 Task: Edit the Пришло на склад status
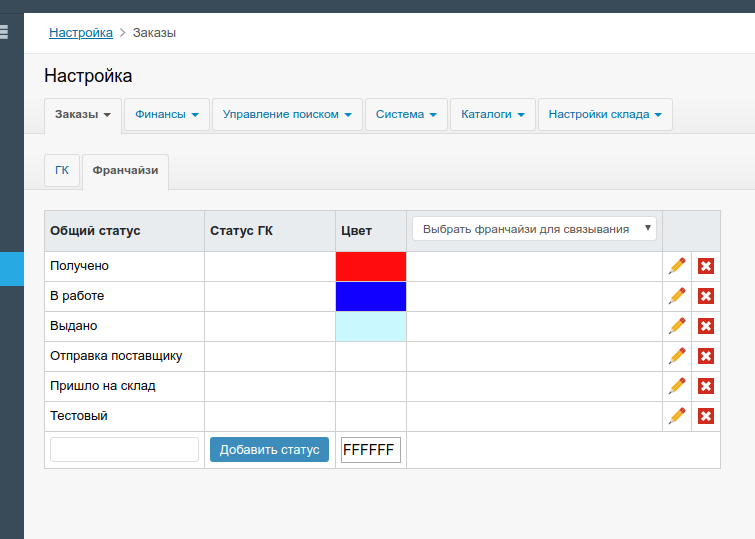pyautogui.click(x=677, y=386)
